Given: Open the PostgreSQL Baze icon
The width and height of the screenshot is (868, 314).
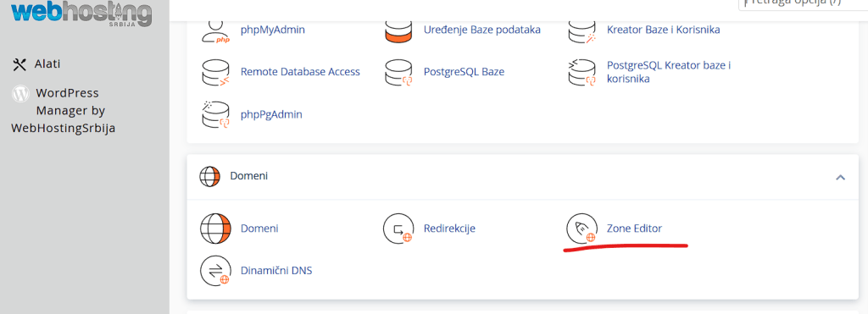Looking at the screenshot, I should coord(398,73).
